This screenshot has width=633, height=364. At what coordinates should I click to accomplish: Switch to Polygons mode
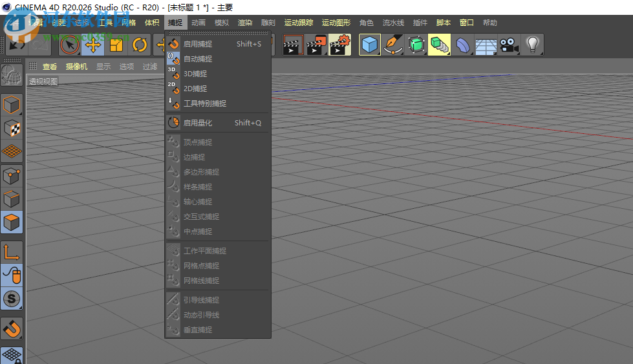point(11,223)
